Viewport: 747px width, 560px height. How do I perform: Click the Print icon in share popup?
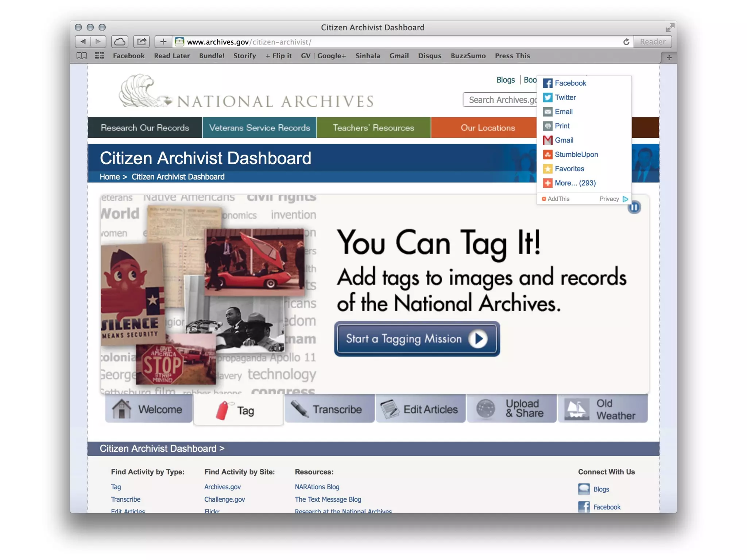click(547, 126)
